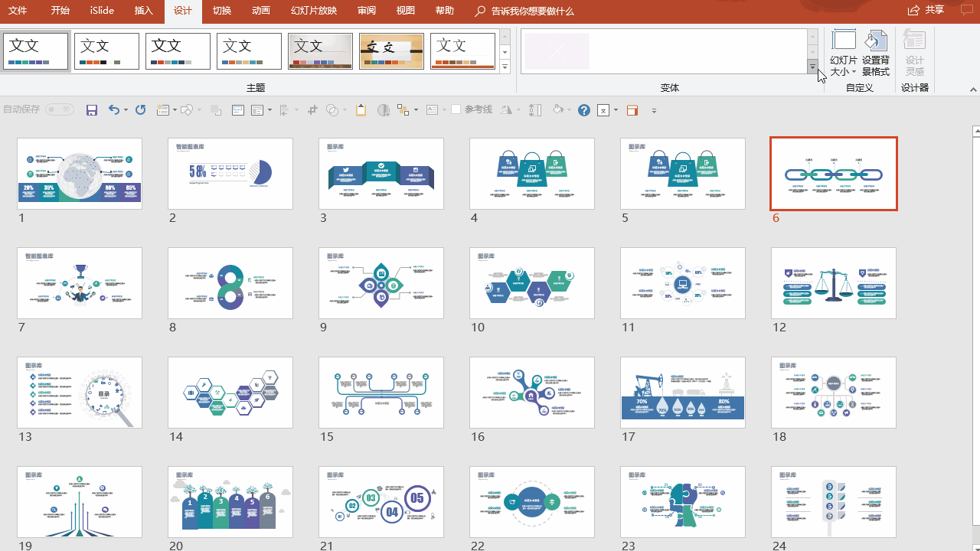The image size is (980, 551).
Task: Click the 文件 File menu
Action: tap(18, 11)
